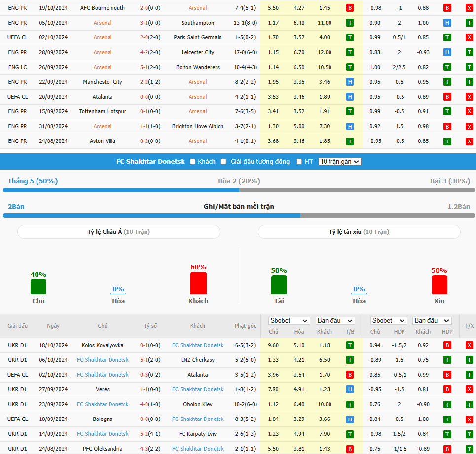Image resolution: width=476 pixels, height=454 pixels.
Task: Click red X badge in Tottenham Hotspur row
Action: coord(469,111)
